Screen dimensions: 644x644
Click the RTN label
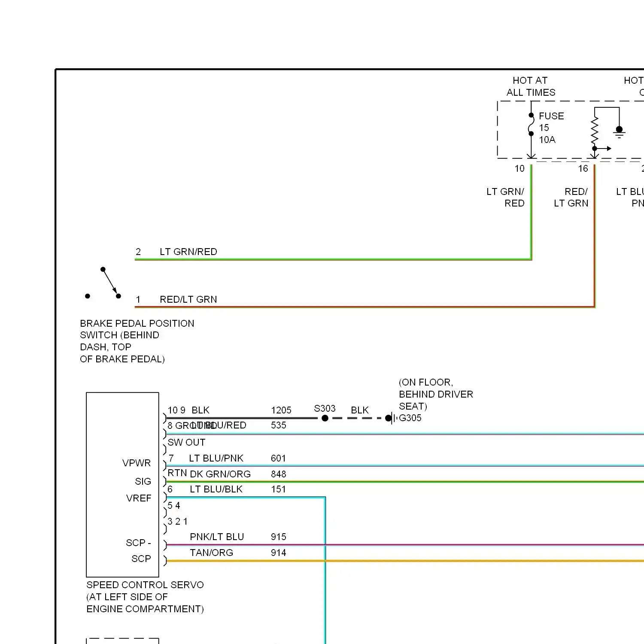coord(177,473)
